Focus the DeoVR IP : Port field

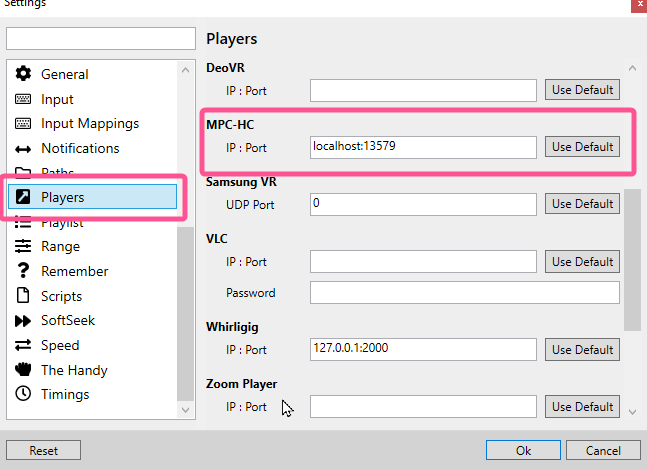[x=423, y=90]
